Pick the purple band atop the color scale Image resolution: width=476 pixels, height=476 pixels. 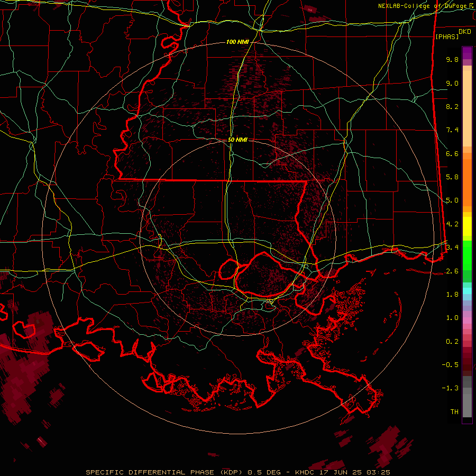pyautogui.click(x=467, y=53)
